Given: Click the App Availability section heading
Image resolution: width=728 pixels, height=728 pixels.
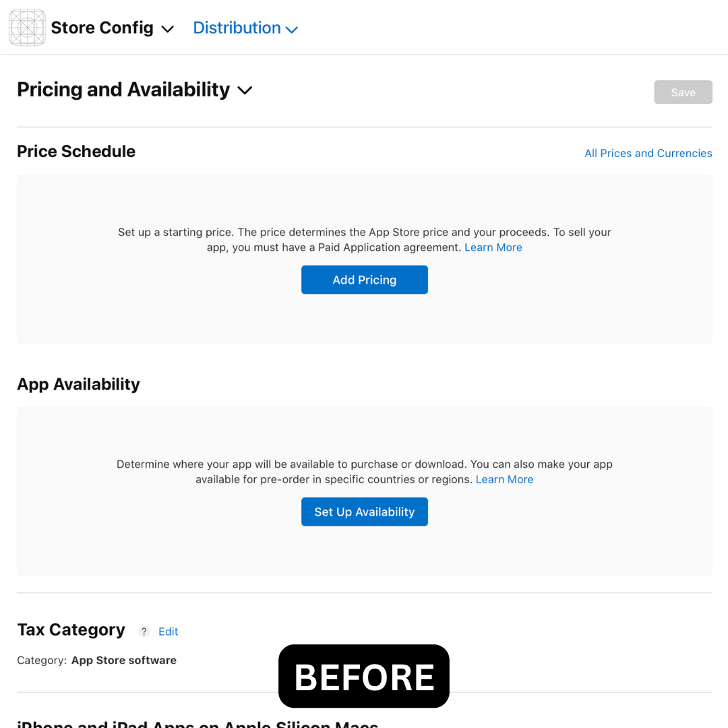Looking at the screenshot, I should 78,384.
